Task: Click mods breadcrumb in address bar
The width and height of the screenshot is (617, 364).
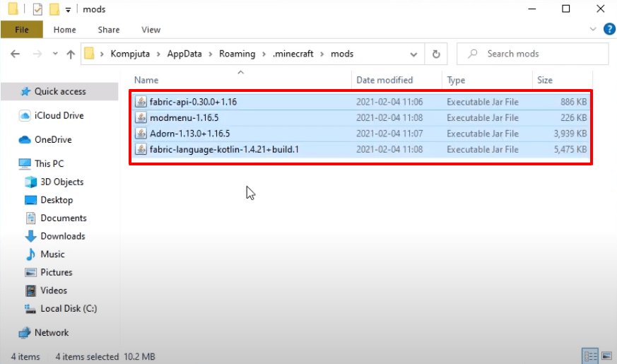Action: 342,54
